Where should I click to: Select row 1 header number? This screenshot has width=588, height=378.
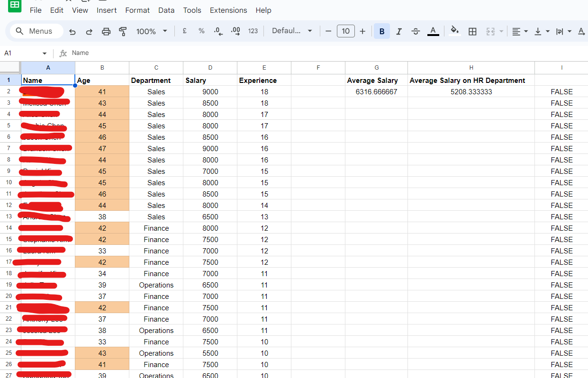[x=9, y=80]
